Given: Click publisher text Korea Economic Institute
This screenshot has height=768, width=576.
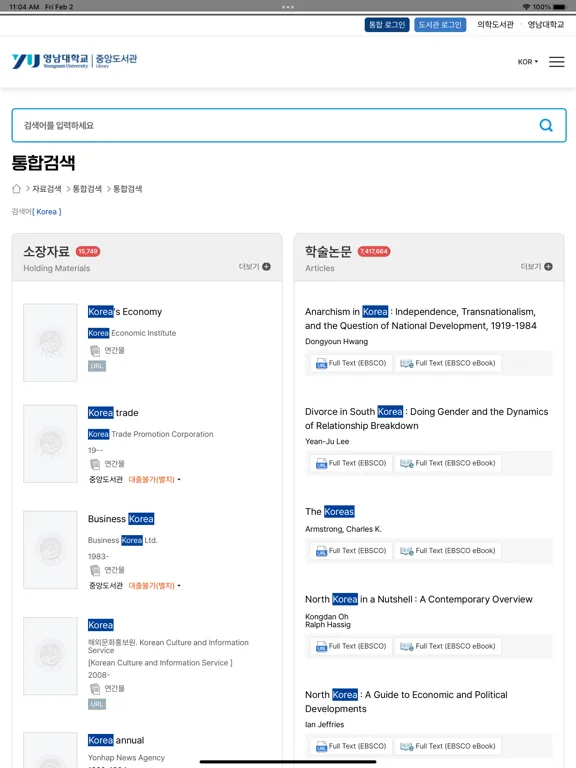Looking at the screenshot, I should pyautogui.click(x=132, y=333).
